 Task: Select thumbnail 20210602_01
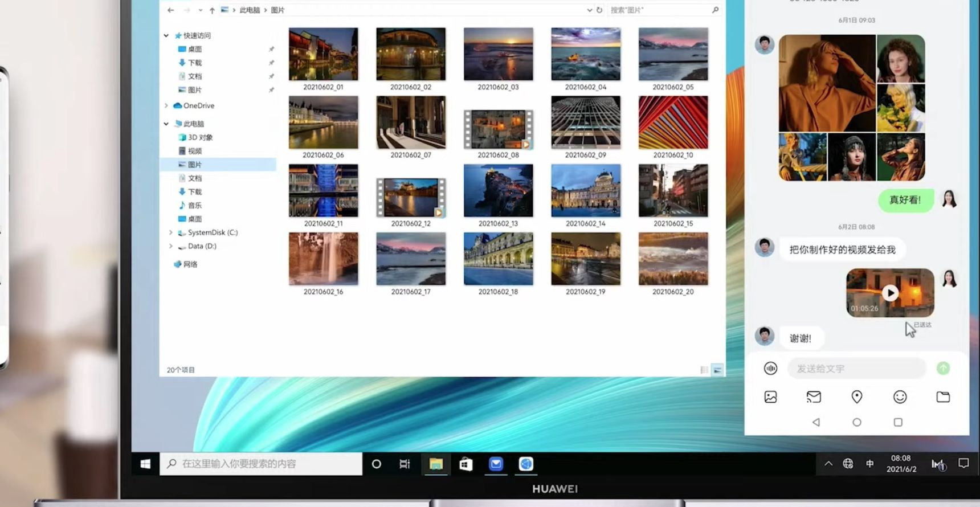pyautogui.click(x=323, y=54)
